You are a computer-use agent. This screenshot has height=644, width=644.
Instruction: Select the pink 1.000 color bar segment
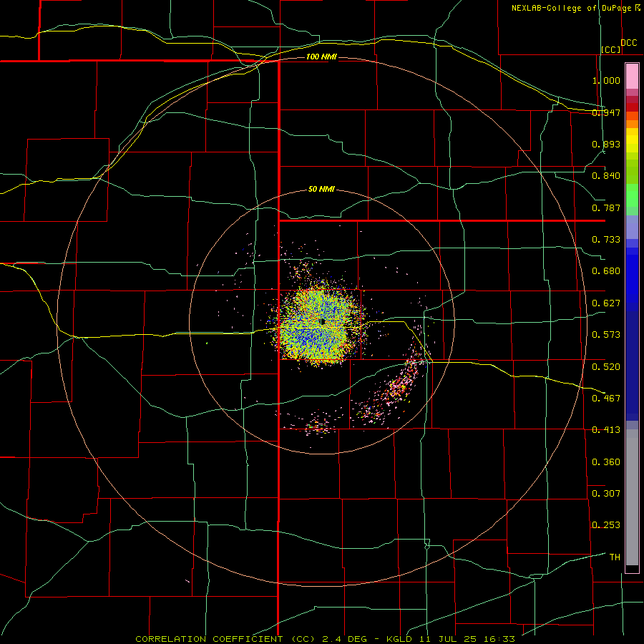tap(632, 77)
